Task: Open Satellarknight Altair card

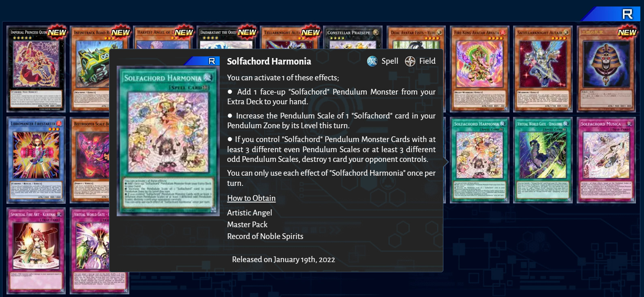Action: tap(543, 69)
